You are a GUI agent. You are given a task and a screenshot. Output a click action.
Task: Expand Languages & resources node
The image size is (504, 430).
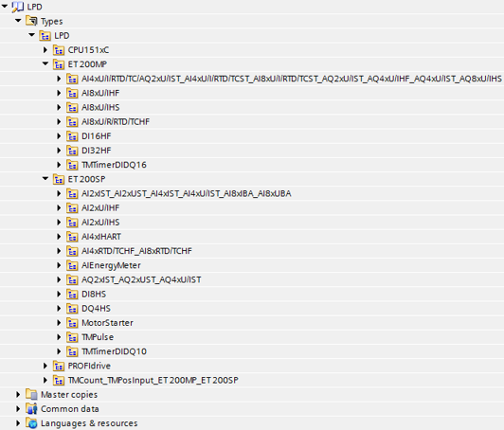click(18, 423)
